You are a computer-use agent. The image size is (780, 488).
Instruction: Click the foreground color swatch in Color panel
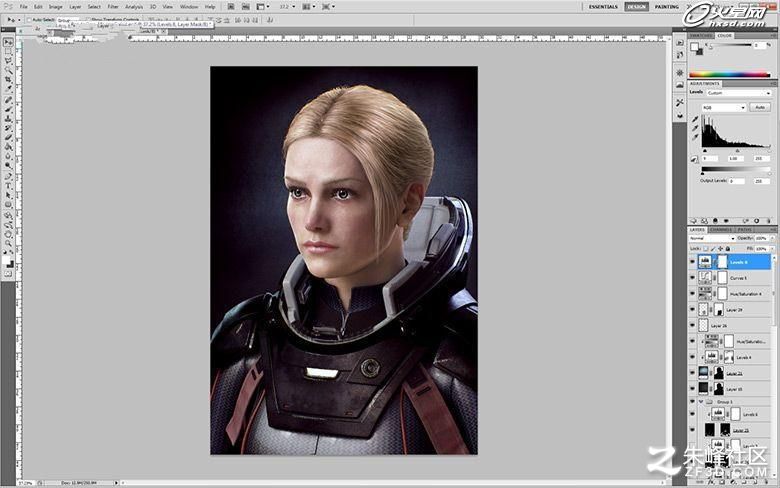(695, 46)
